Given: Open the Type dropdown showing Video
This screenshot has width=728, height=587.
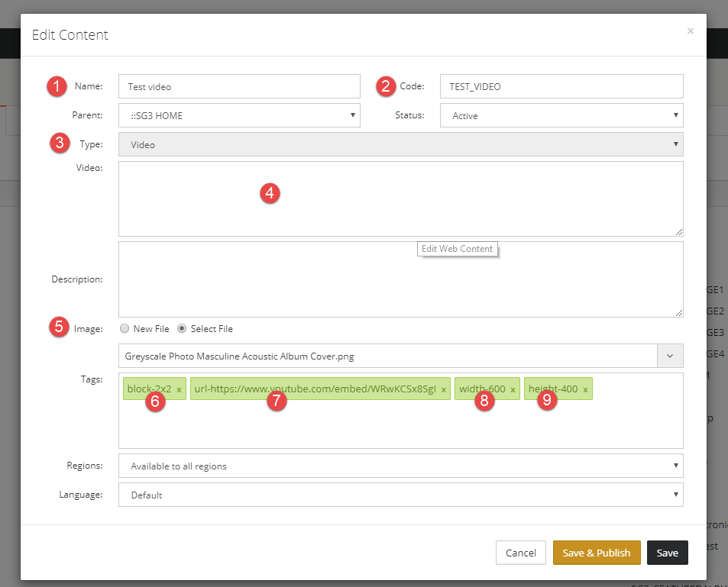Looking at the screenshot, I should click(401, 144).
